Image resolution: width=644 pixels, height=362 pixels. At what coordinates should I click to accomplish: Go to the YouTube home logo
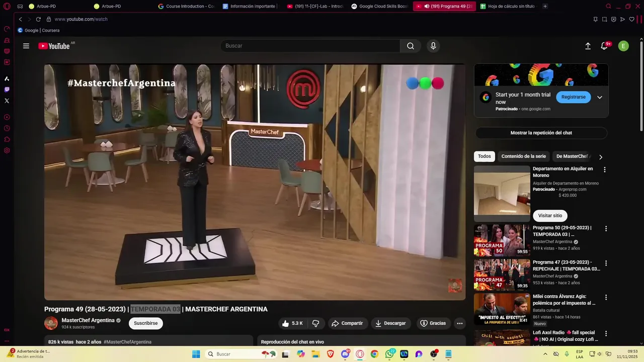pos(54,46)
